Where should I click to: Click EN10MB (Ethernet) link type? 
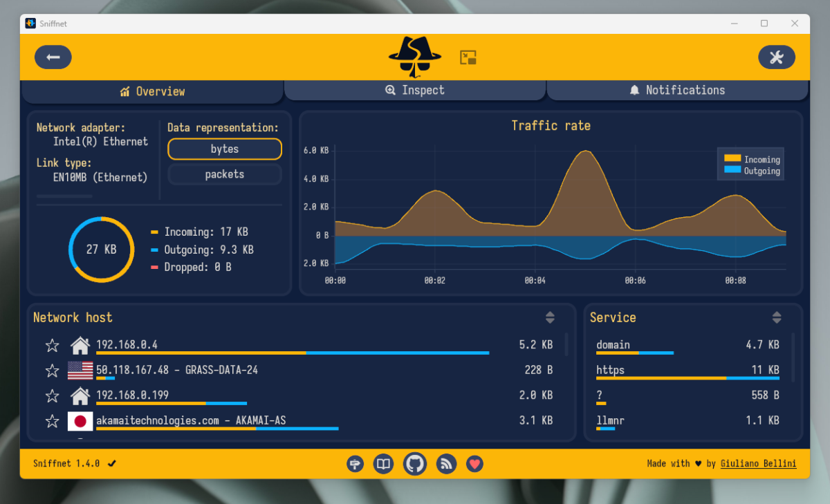pos(100,178)
